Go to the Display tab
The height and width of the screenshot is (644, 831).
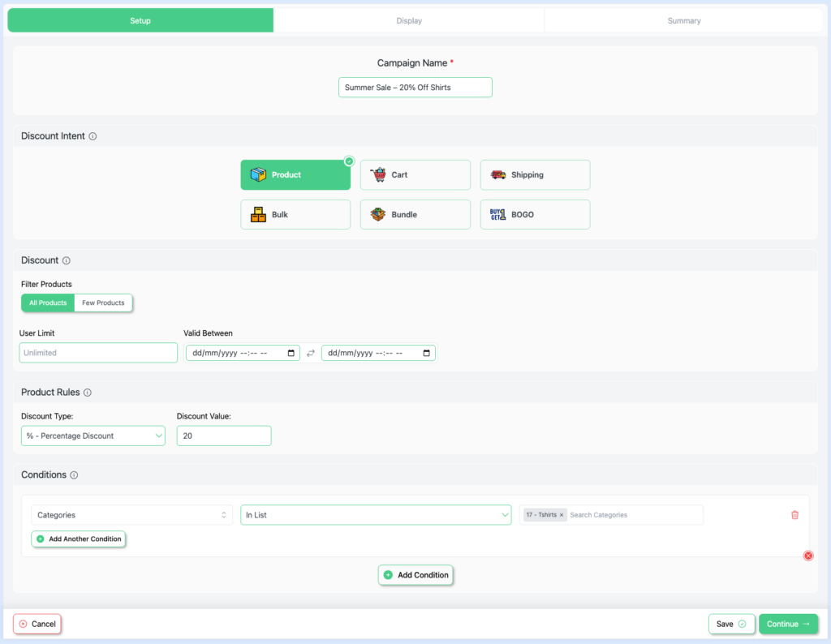(x=409, y=21)
